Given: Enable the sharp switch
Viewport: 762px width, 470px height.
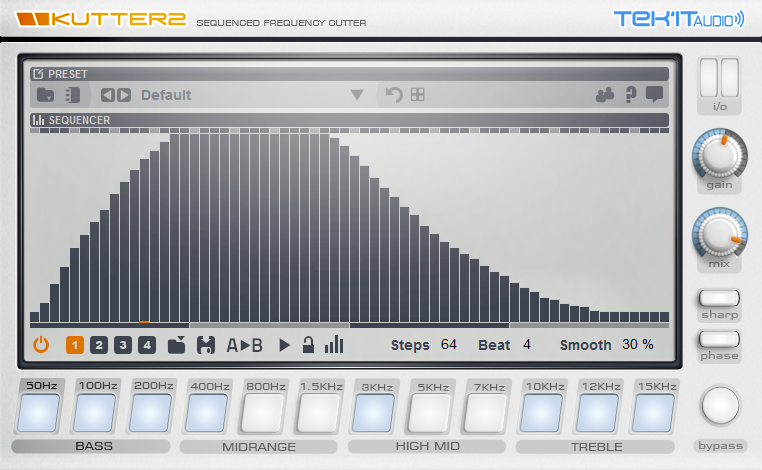Looking at the screenshot, I should click(719, 298).
